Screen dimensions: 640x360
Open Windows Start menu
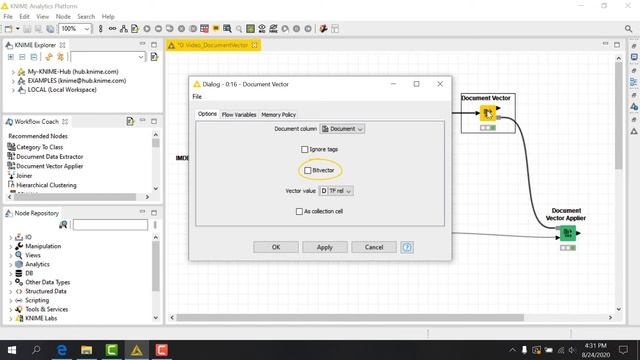[12, 350]
